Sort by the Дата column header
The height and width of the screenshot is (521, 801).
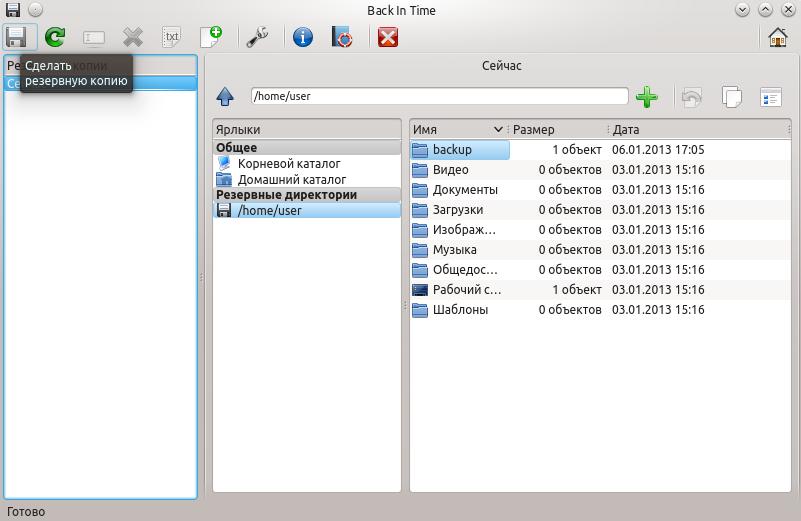[700, 130]
